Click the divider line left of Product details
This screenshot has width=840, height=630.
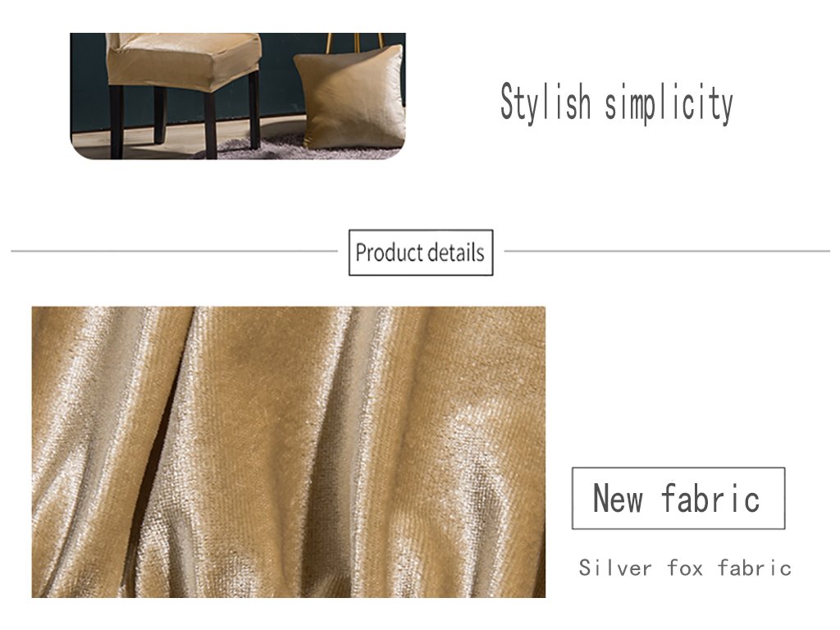tap(175, 251)
